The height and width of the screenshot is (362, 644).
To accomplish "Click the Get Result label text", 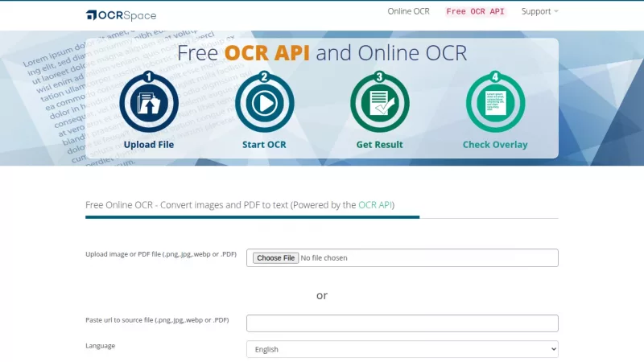I will pos(379,145).
